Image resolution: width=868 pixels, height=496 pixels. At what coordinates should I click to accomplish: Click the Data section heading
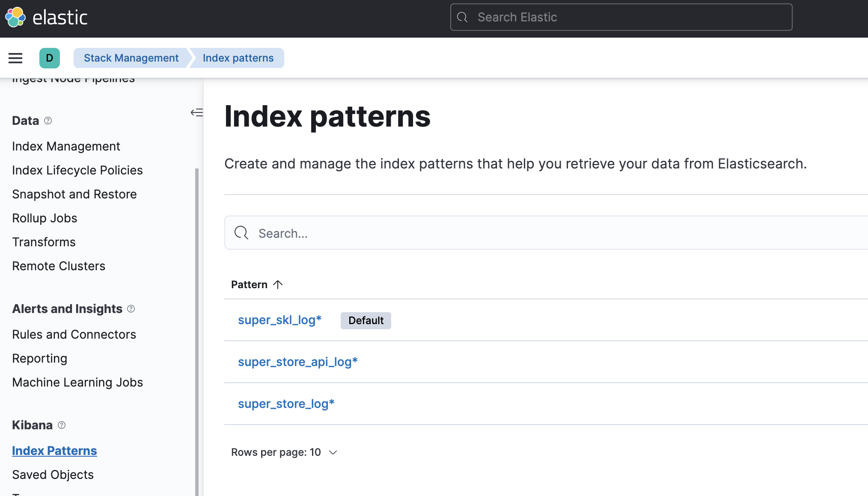point(25,121)
